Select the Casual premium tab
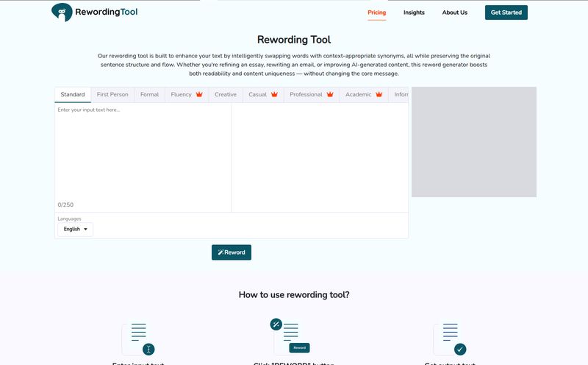The height and width of the screenshot is (365, 588). (263, 95)
